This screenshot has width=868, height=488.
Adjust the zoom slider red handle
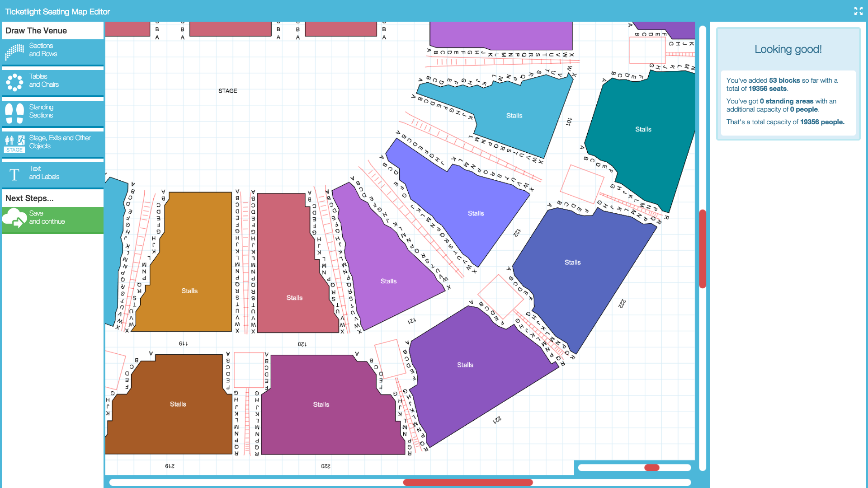651,468
